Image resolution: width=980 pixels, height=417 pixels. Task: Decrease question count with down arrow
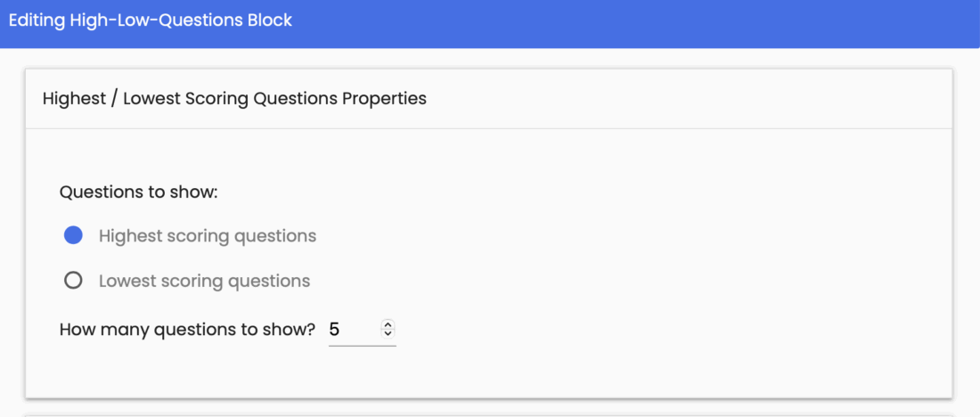[388, 333]
